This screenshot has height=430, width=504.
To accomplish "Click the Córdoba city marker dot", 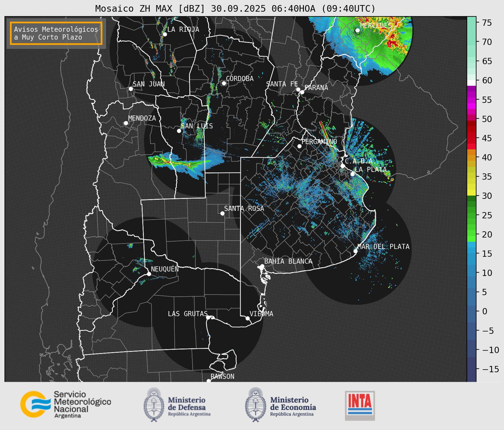I will coord(224,83).
